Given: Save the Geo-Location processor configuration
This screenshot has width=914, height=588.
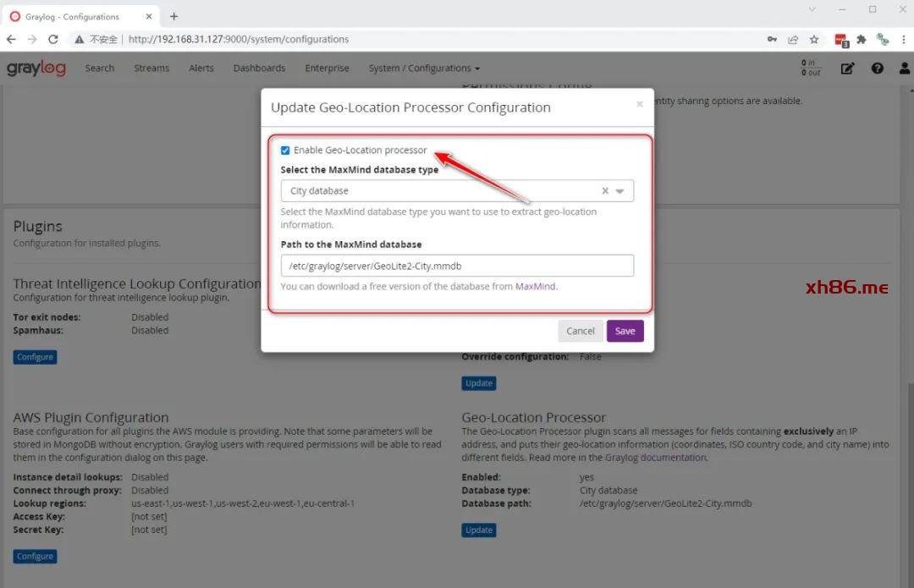Looking at the screenshot, I should point(625,331).
